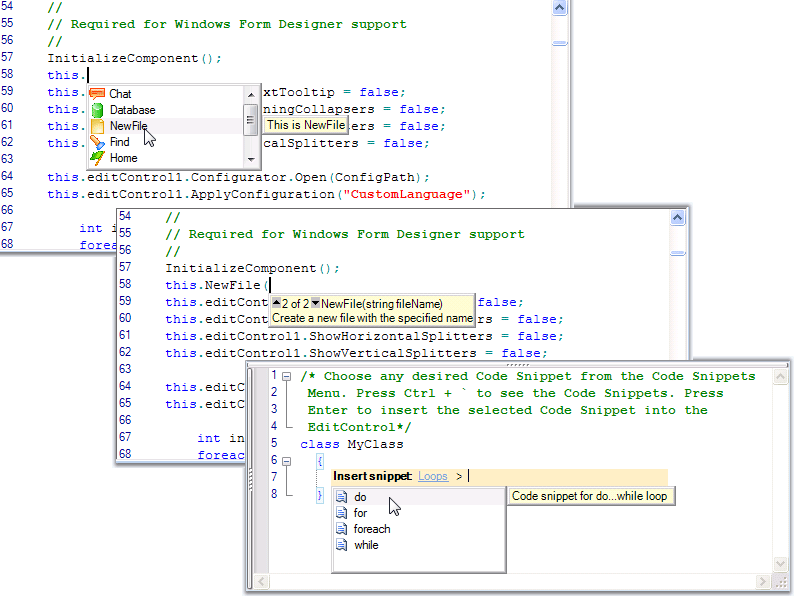Collapse the comment block at line 1
The height and width of the screenshot is (596, 794).
[x=287, y=376]
